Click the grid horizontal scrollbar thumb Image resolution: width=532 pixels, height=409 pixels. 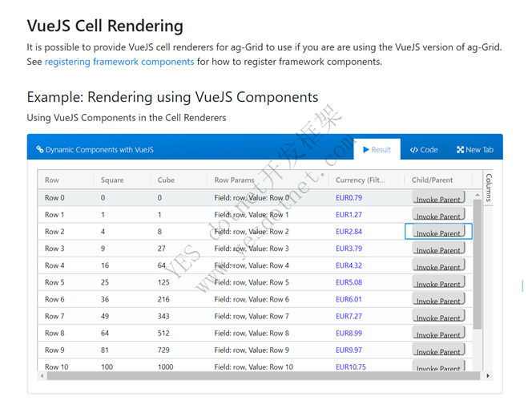pyautogui.click(x=264, y=375)
